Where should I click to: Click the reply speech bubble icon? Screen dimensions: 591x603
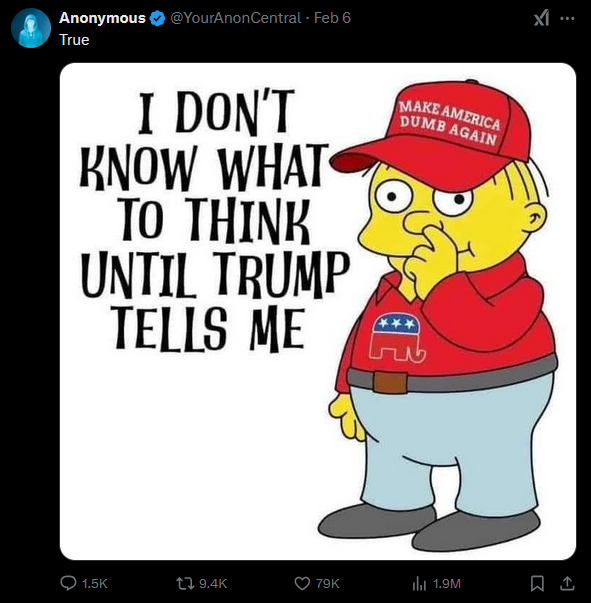(x=68, y=583)
